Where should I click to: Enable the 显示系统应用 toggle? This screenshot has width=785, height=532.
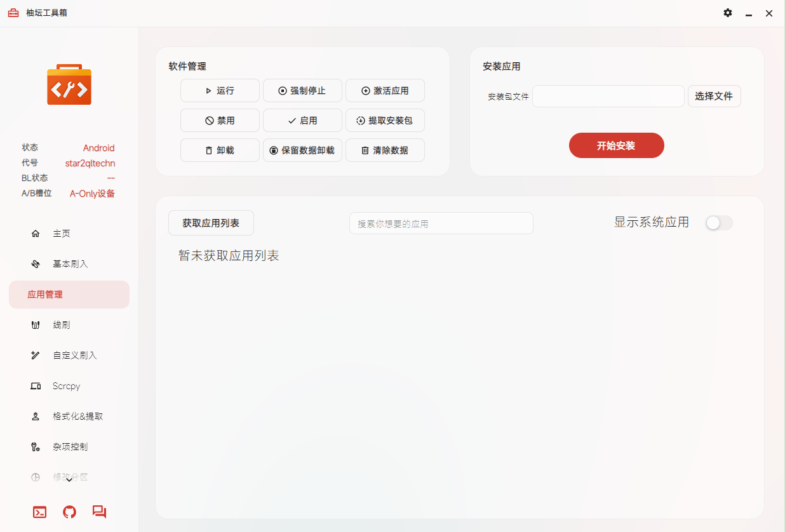(719, 223)
